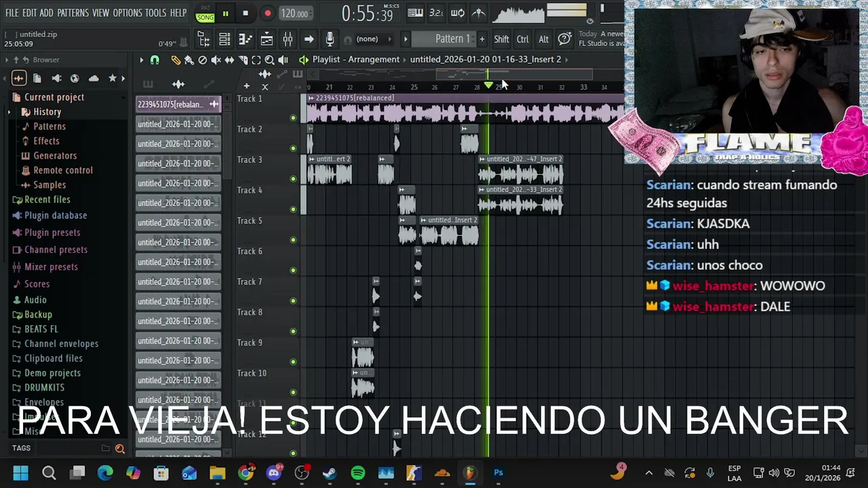Viewport: 868px width, 488px height.
Task: Select the Playback speaker tool in playlist
Action: (x=283, y=60)
